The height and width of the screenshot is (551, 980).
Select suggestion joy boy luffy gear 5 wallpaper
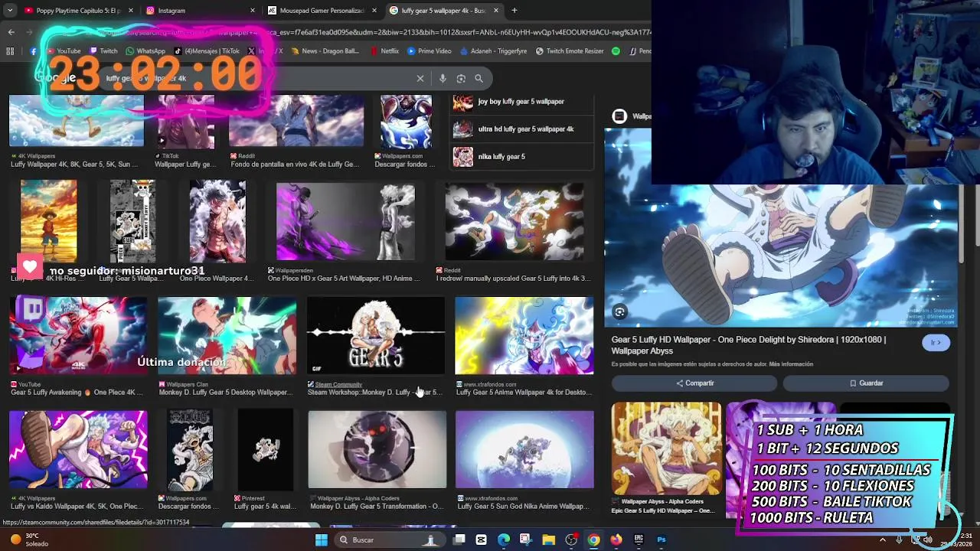tap(522, 103)
